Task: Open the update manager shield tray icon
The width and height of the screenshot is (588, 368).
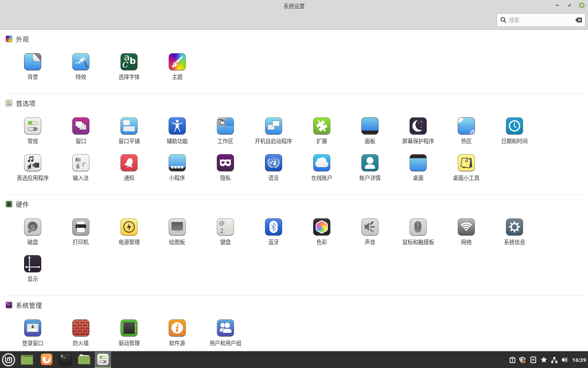Action: [x=522, y=360]
